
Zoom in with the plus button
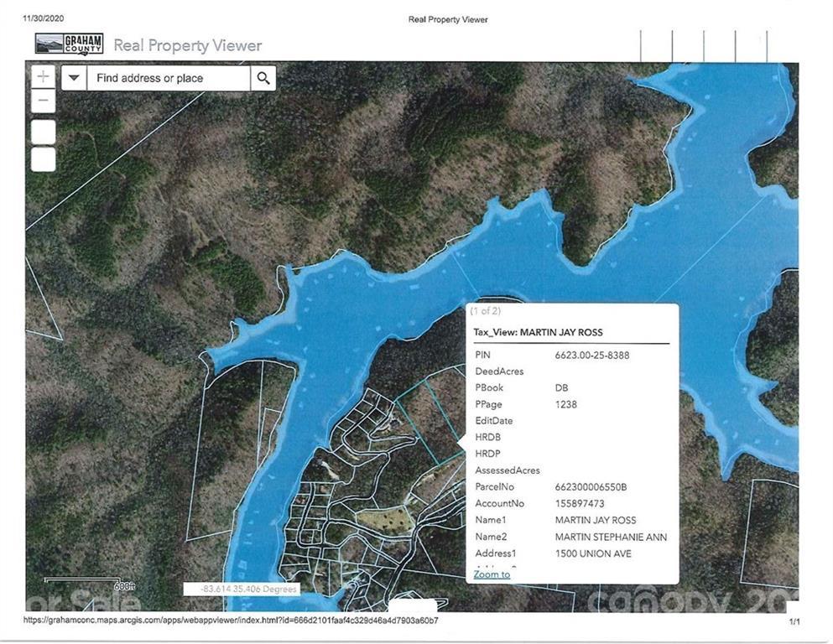point(43,77)
